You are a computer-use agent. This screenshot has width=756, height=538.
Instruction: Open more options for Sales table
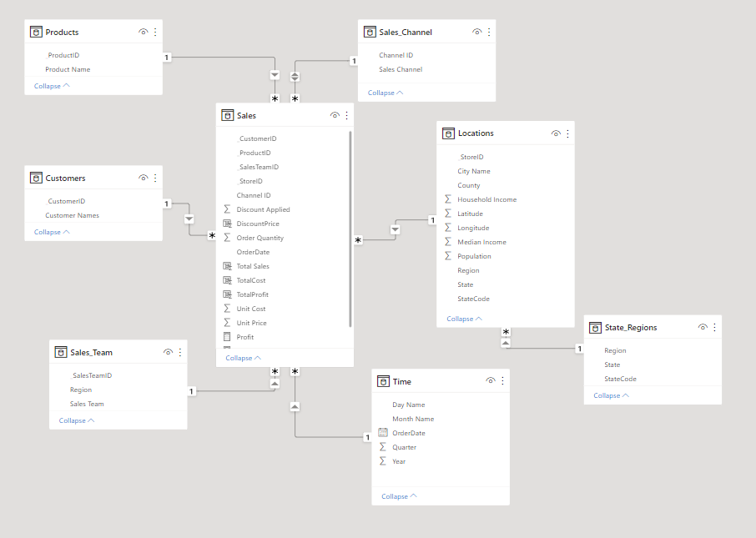click(x=347, y=116)
